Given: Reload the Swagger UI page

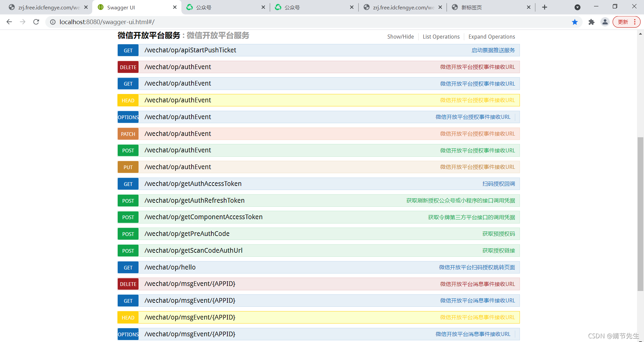Looking at the screenshot, I should (x=36, y=22).
